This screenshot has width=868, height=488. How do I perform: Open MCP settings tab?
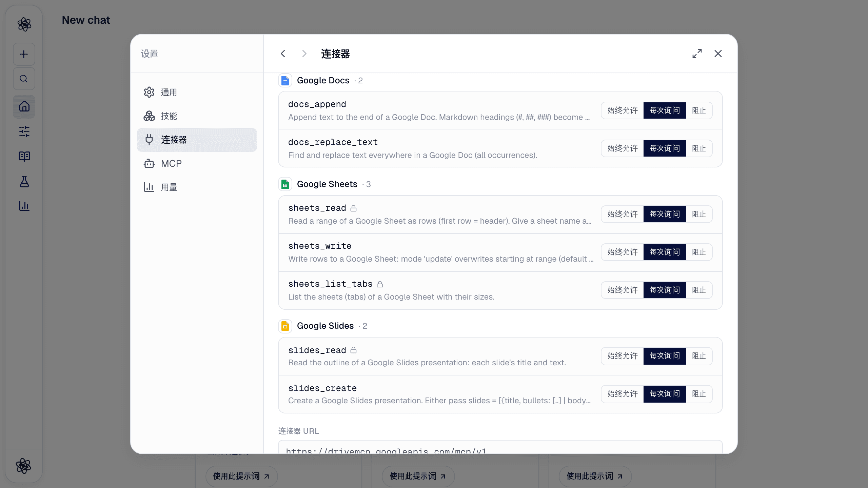(197, 164)
